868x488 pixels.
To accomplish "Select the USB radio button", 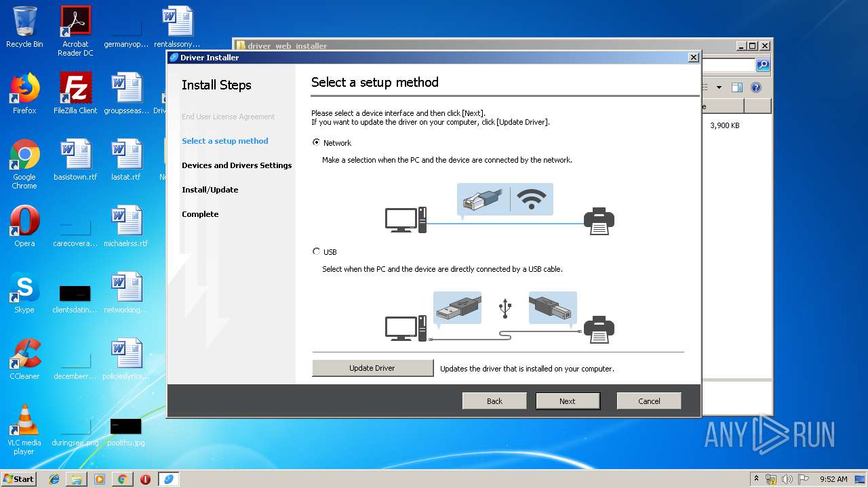I will point(316,251).
